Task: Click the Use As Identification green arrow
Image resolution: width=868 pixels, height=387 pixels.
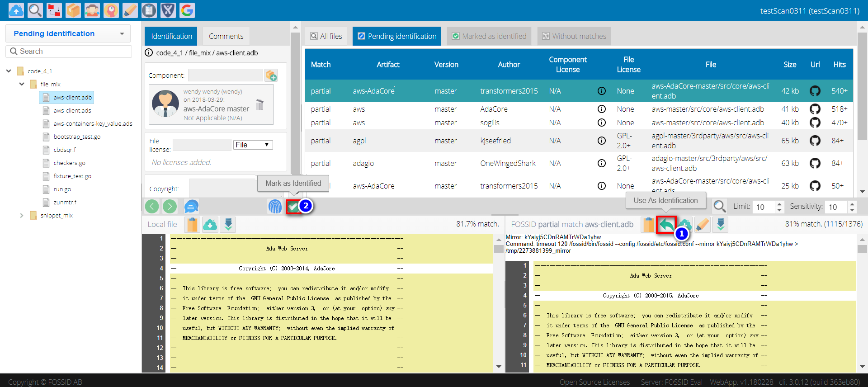Action: [666, 224]
